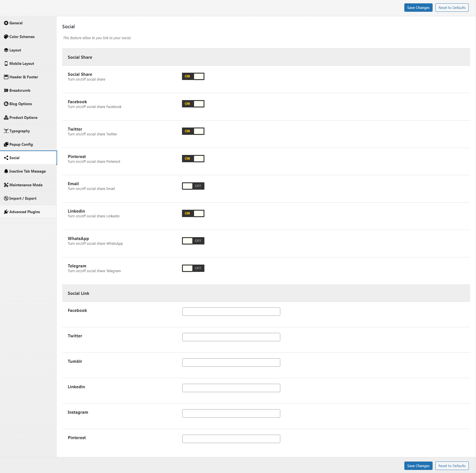
Task: Click the Typography text icon
Action: [6, 131]
